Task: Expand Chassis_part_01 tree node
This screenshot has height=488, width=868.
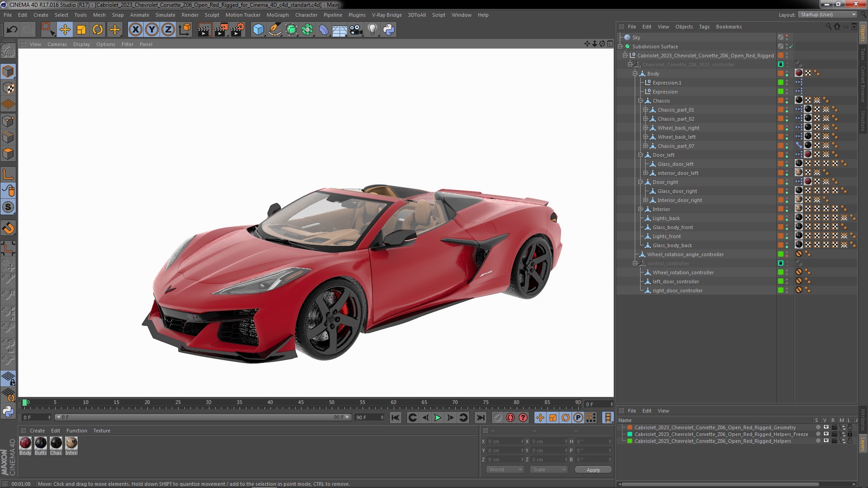Action: pos(646,110)
